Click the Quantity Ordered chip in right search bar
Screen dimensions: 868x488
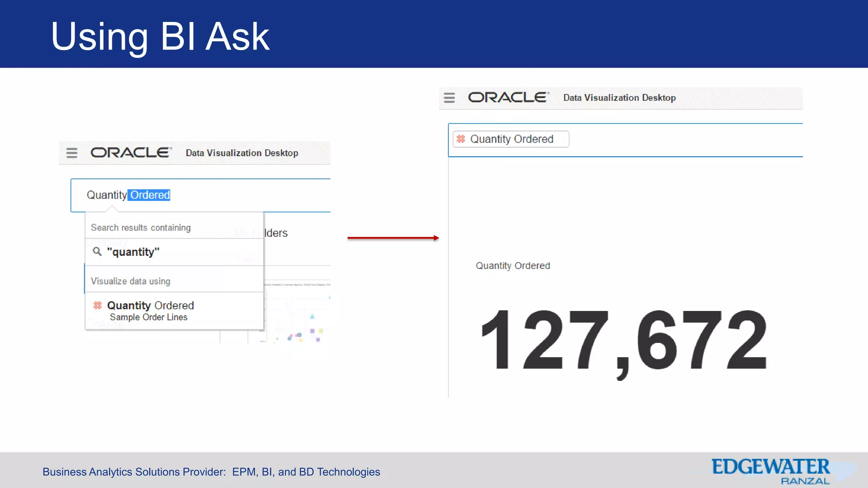pos(511,139)
